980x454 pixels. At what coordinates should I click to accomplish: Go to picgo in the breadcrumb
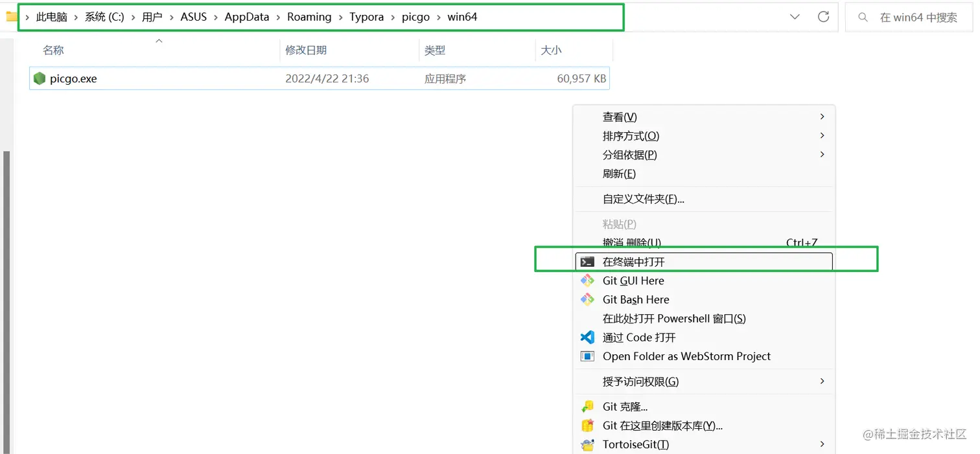pyautogui.click(x=415, y=17)
